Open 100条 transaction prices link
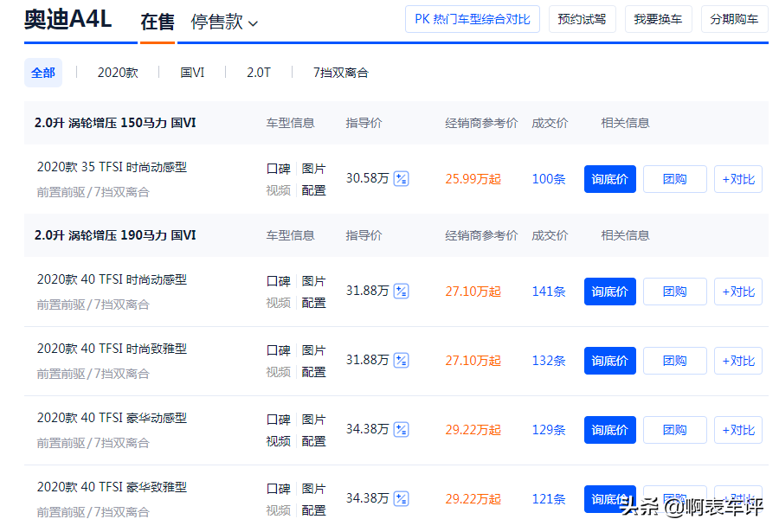 [x=549, y=179]
